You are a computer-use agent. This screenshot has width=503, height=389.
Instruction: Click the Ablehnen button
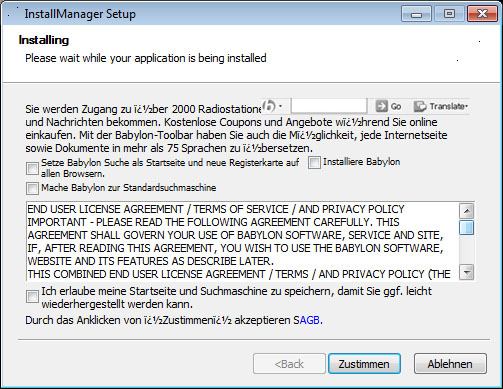tap(450, 364)
